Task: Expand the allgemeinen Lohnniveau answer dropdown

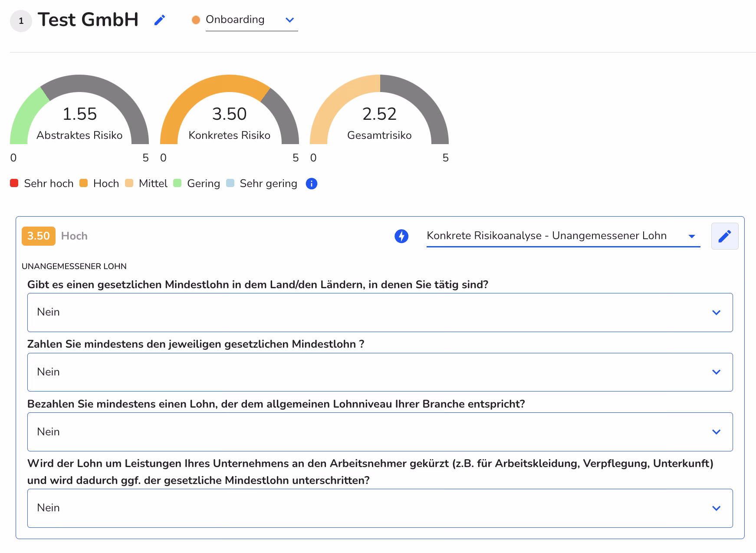Action: [x=380, y=432]
